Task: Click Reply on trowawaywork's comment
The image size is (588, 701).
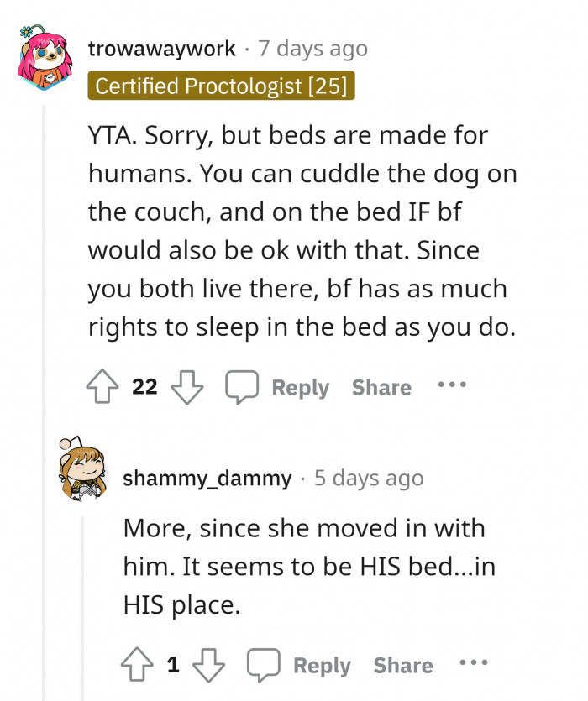Action: (300, 387)
